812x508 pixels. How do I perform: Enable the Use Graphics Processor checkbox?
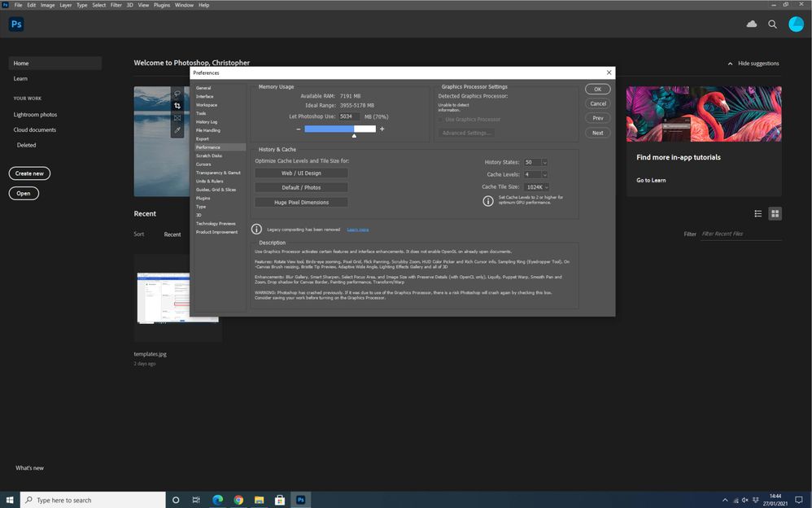pyautogui.click(x=439, y=119)
